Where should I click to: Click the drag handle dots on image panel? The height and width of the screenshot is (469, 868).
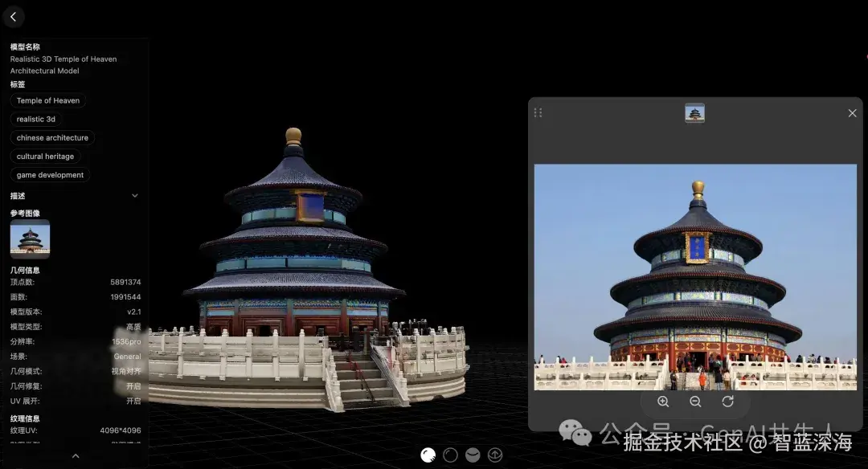(x=538, y=112)
